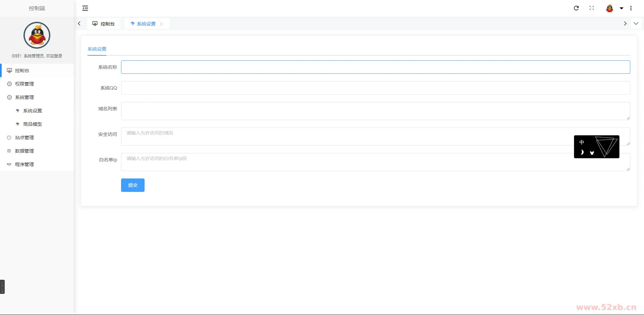644x315 pixels.
Task: Click the large QQ penguin profile picture
Action: pyautogui.click(x=37, y=35)
